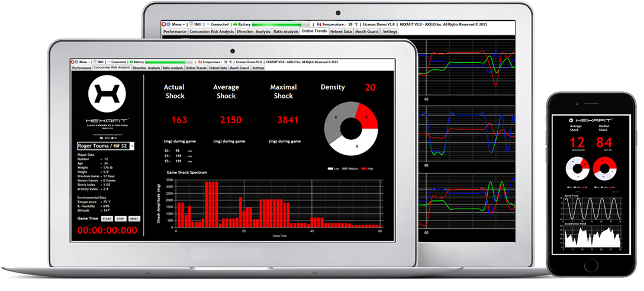The height and width of the screenshot is (291, 644).
Task: Switch to the Helmet Data tab on the front laptop
Action: click(x=218, y=68)
